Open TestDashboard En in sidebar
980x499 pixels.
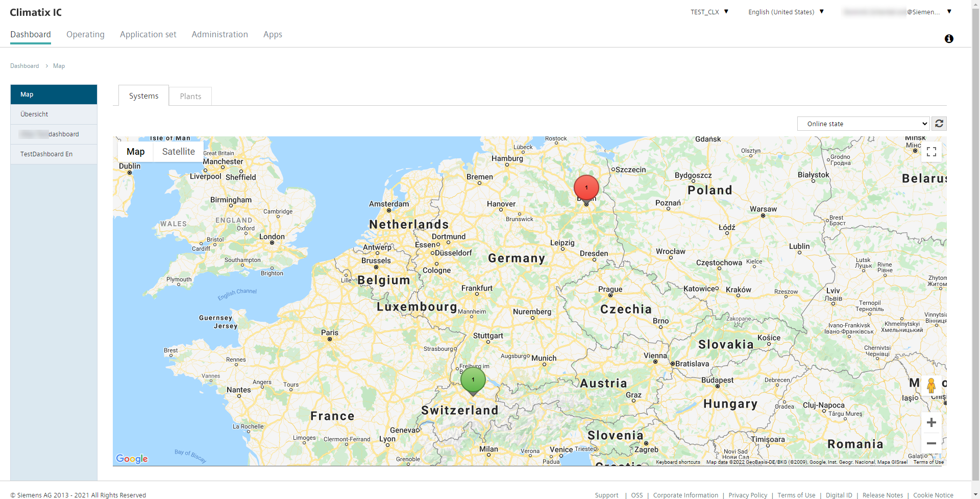[54, 154]
